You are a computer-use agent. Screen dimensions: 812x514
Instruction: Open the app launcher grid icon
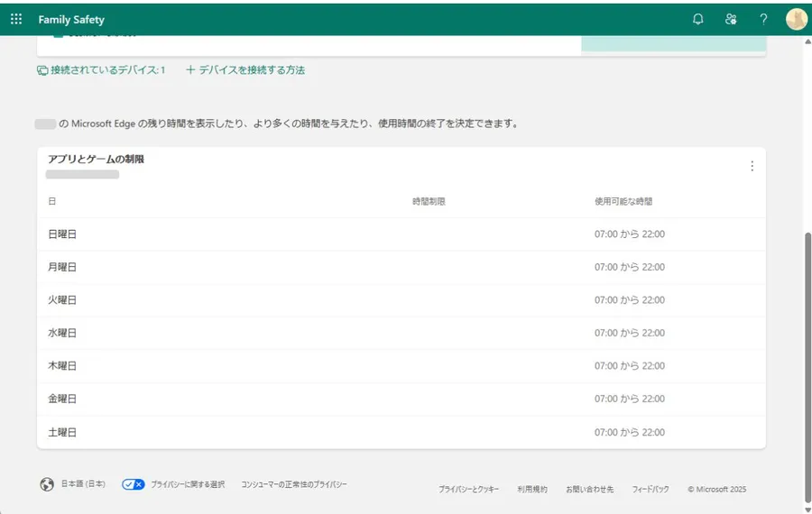[16, 19]
